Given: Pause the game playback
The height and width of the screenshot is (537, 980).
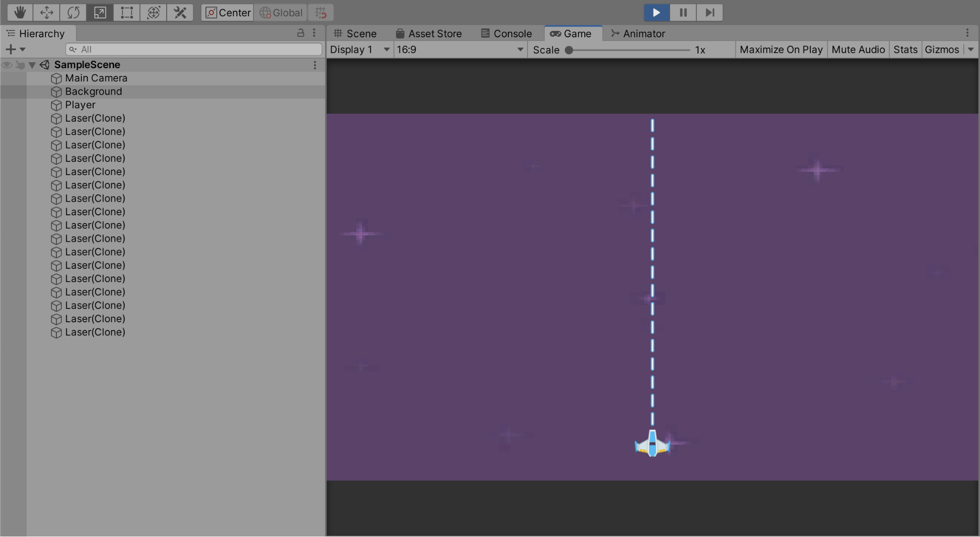Looking at the screenshot, I should tap(683, 12).
